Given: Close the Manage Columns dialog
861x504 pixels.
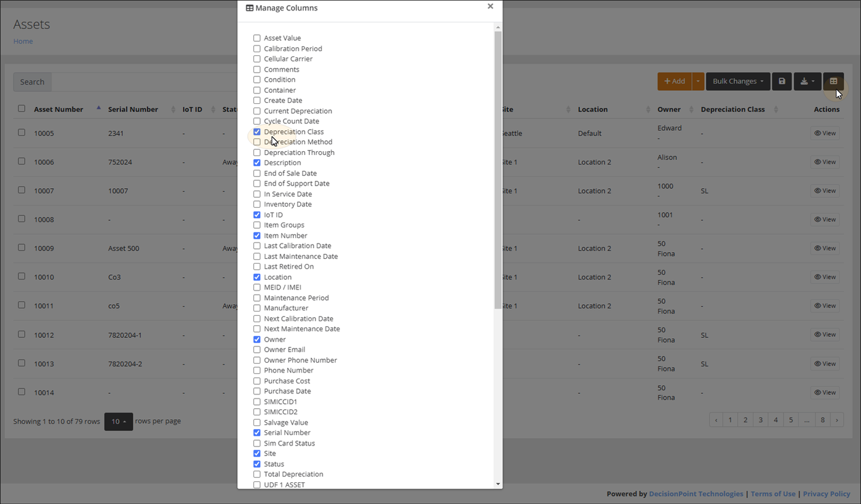Looking at the screenshot, I should click(490, 6).
